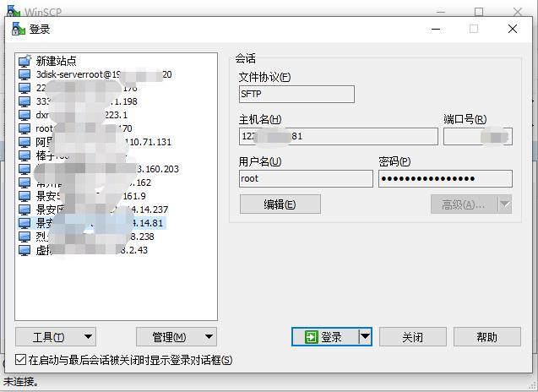Screen dimensions: 538x392
Task: Click the 帮助 help button
Action: click(x=486, y=337)
